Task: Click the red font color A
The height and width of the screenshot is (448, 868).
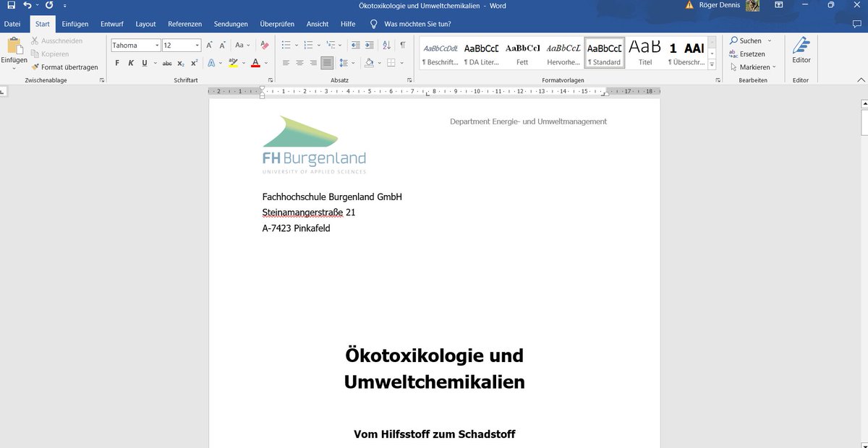Action: click(255, 63)
